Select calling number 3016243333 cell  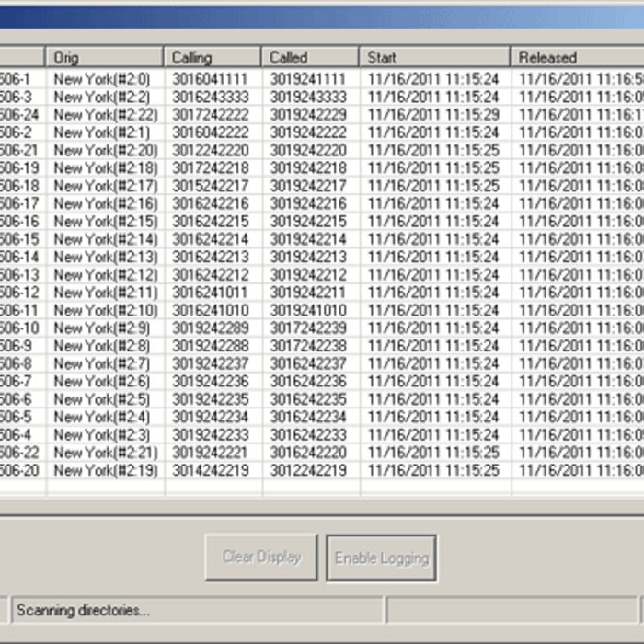[x=210, y=97]
